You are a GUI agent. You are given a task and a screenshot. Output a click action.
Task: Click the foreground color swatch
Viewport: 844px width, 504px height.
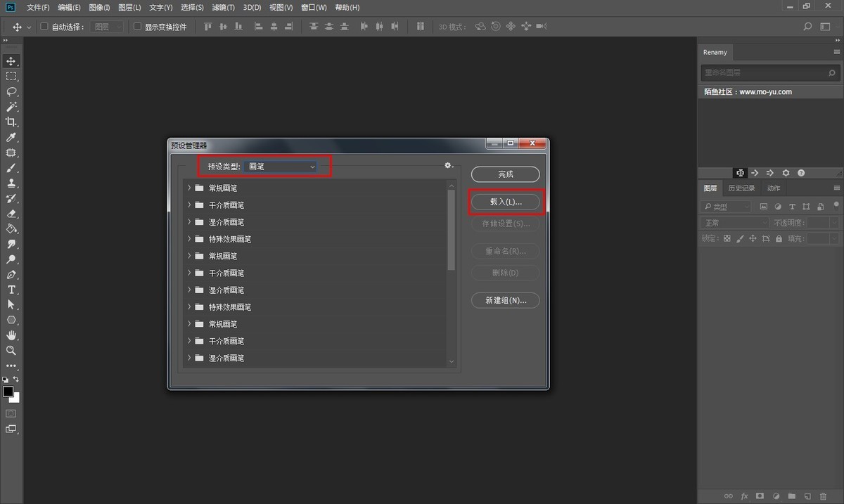tap(8, 391)
